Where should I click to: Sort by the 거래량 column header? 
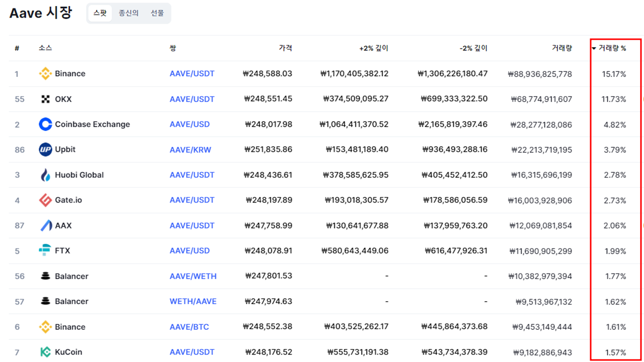[561, 48]
